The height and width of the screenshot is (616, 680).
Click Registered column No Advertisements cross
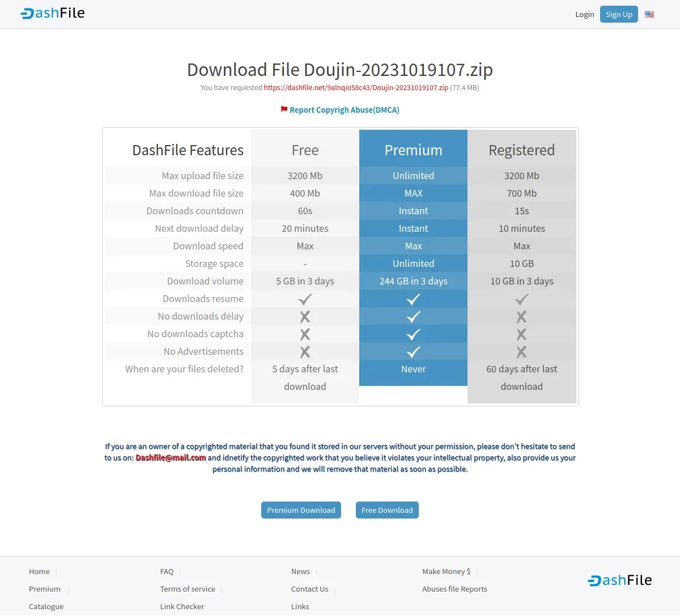522,351
